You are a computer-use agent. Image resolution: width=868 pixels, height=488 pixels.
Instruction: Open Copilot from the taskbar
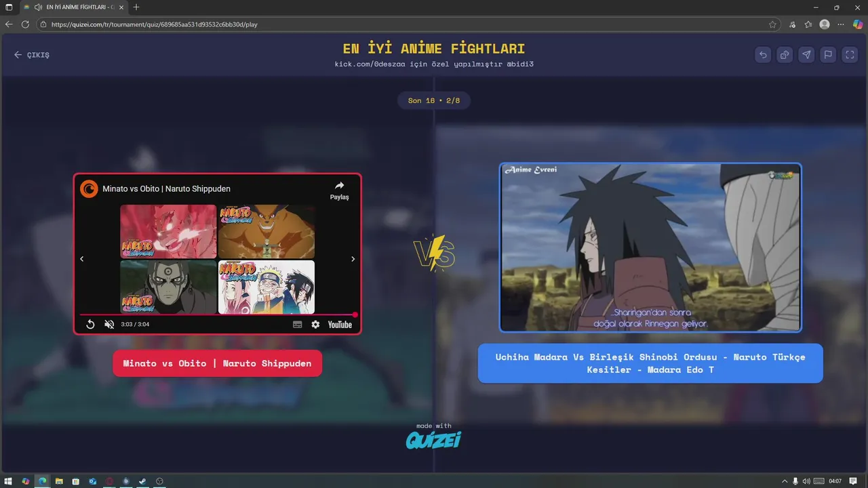click(25, 481)
